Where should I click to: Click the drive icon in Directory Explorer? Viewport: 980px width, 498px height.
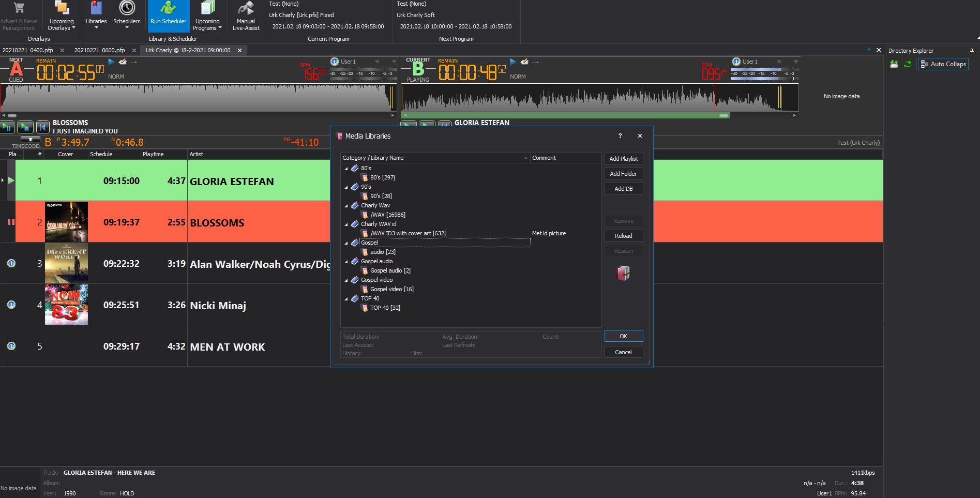[894, 64]
